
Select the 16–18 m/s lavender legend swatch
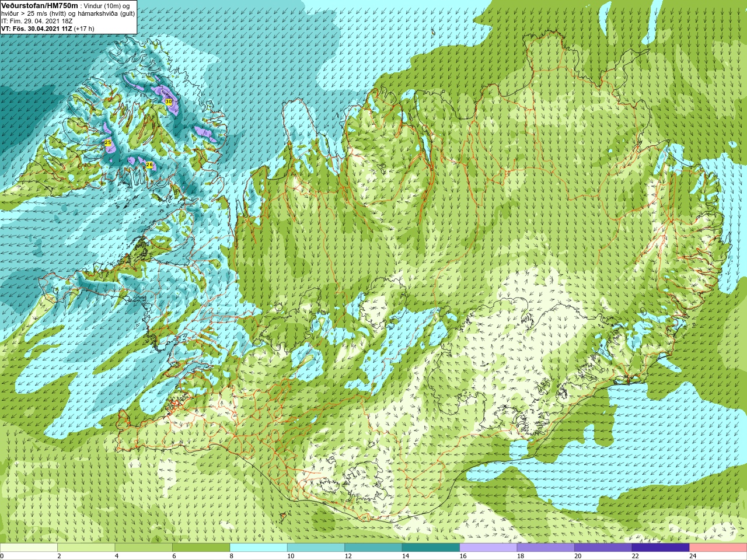pos(488,548)
